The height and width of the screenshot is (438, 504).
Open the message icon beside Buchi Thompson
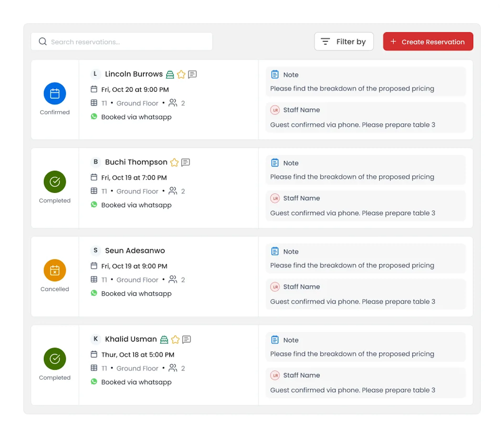(186, 162)
